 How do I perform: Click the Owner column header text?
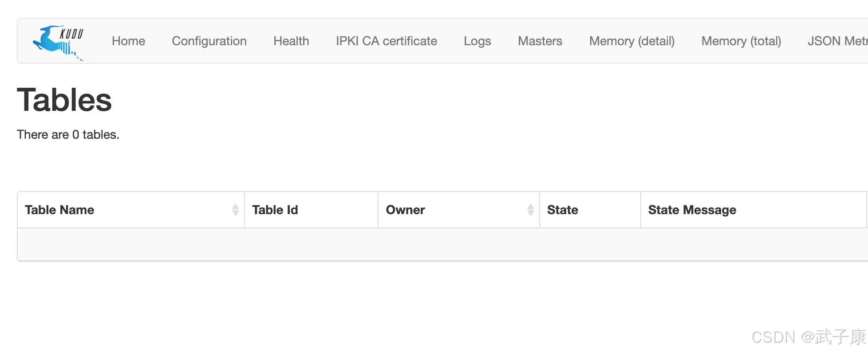[405, 210]
